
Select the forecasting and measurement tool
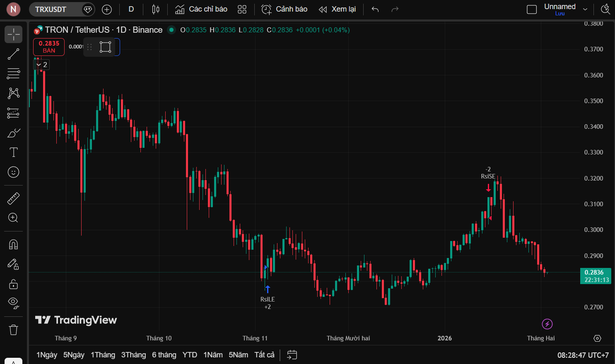point(13,113)
